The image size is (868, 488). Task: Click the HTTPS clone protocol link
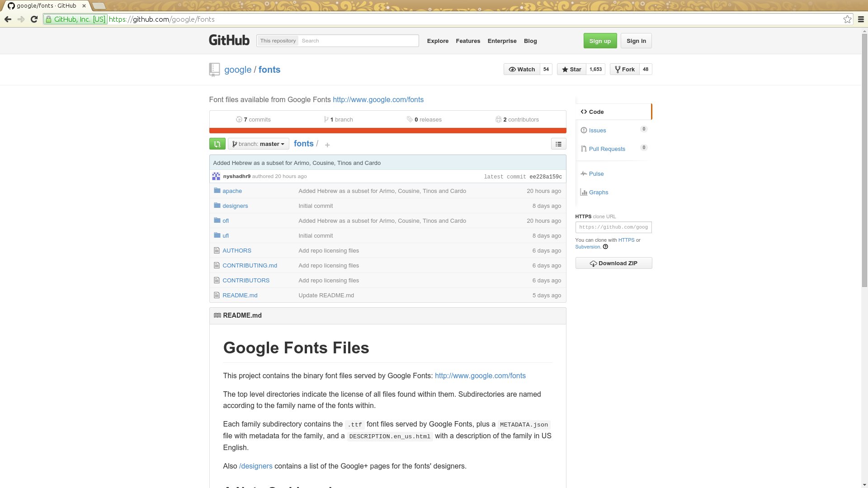[626, 240]
